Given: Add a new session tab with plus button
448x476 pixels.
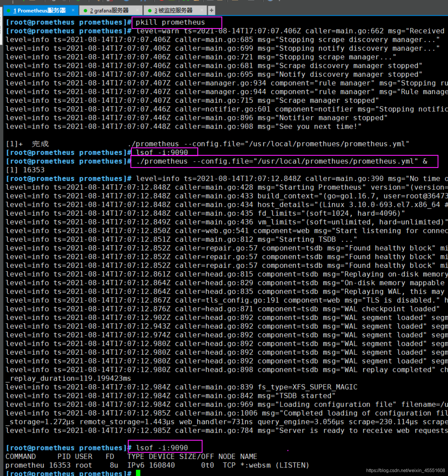Looking at the screenshot, I should click(212, 10).
